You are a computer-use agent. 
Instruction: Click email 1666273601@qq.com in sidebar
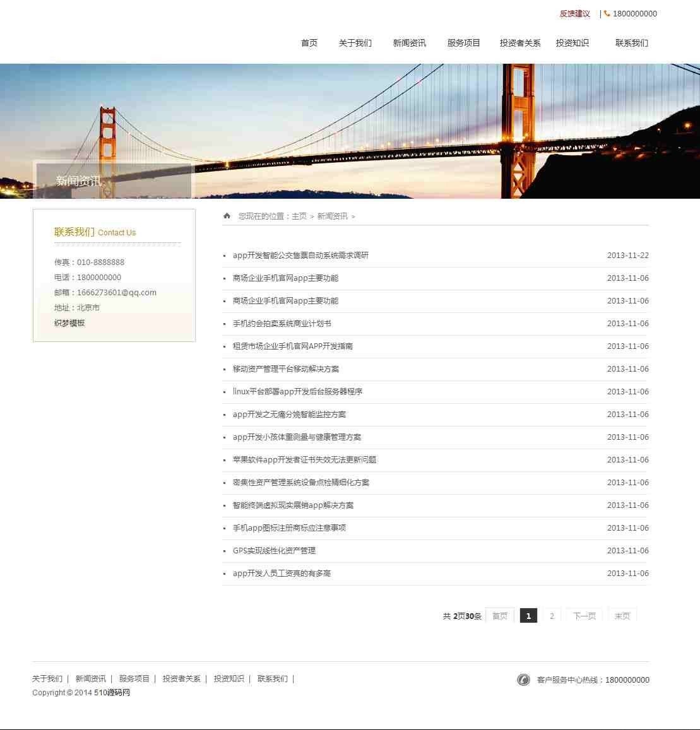116,292
